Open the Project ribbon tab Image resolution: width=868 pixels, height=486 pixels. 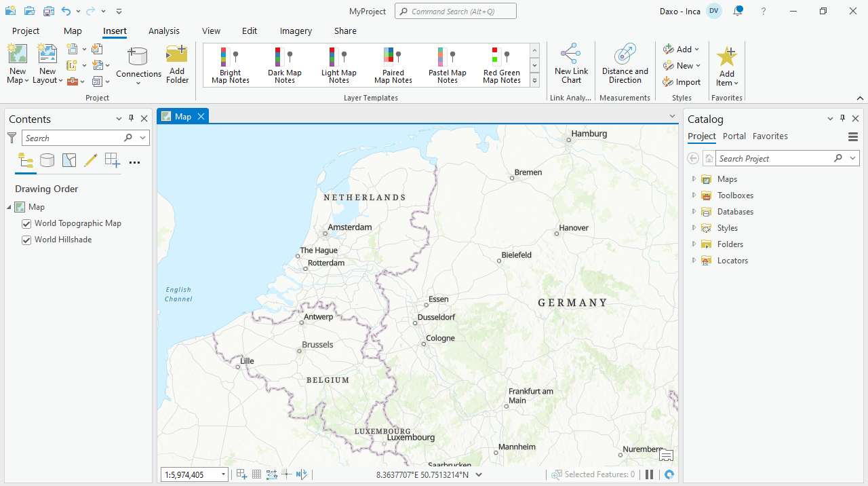coord(26,31)
